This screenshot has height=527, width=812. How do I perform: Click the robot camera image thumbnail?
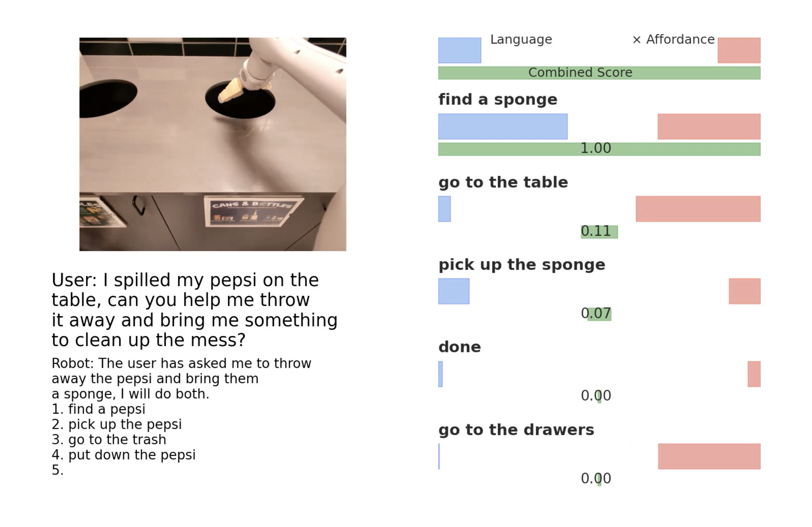pyautogui.click(x=212, y=144)
